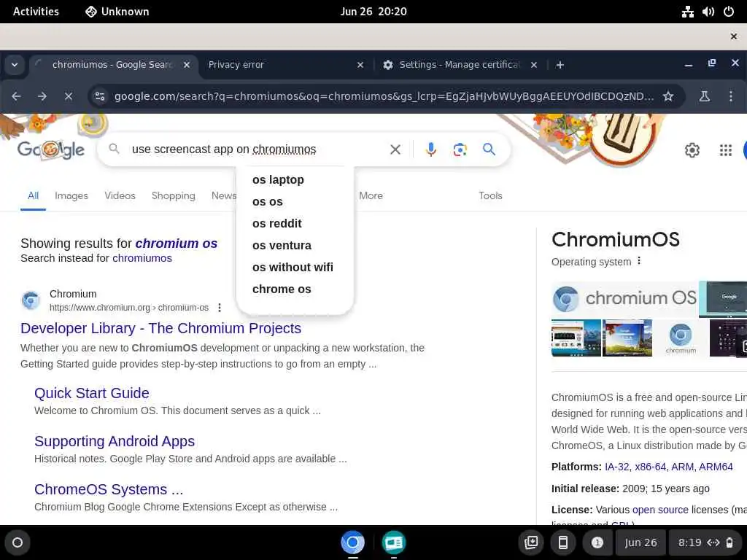Open the x86-64 platform link
Screen dimensions: 747x560
pyautogui.click(x=650, y=467)
